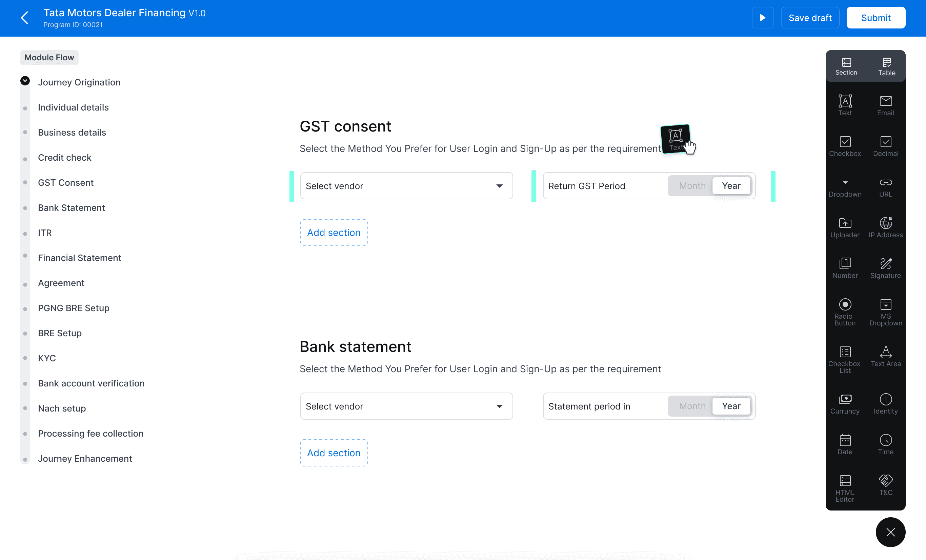
Task: Select the Uploader component
Action: pos(845,228)
